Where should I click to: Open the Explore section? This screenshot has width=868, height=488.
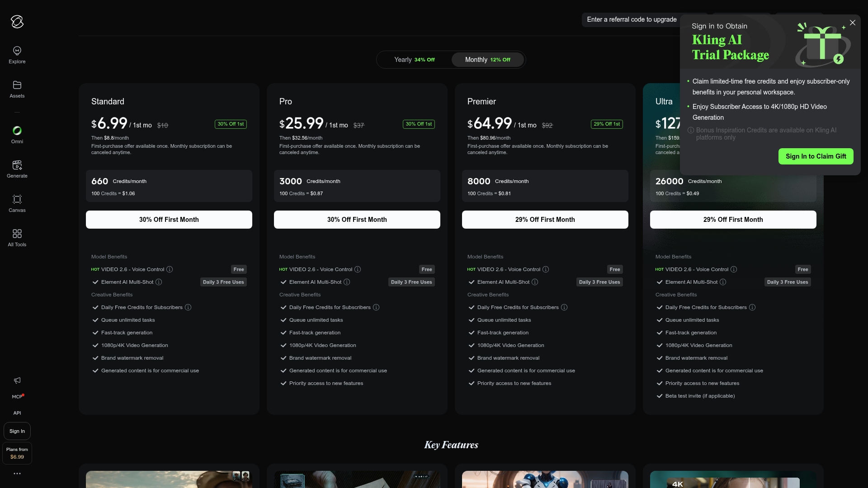click(x=17, y=55)
